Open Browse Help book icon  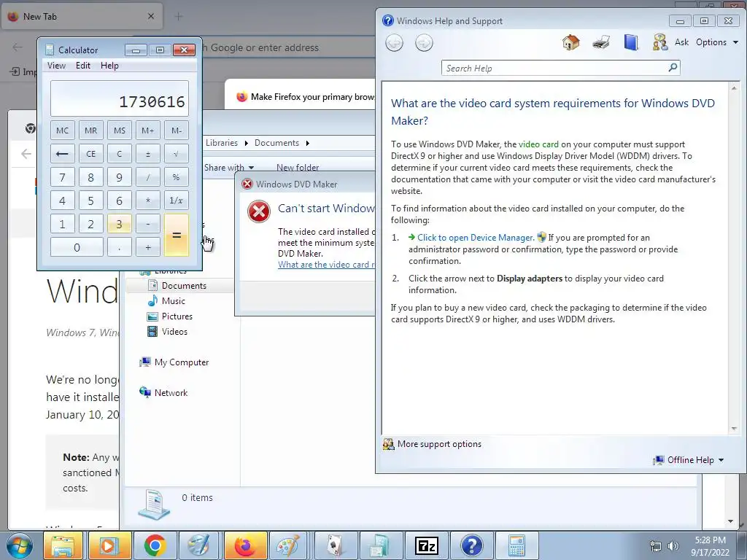coord(631,42)
